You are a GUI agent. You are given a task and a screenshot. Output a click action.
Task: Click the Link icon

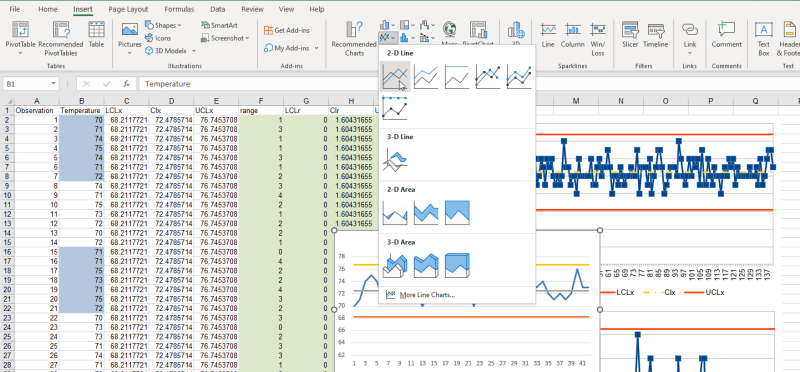[x=690, y=30]
